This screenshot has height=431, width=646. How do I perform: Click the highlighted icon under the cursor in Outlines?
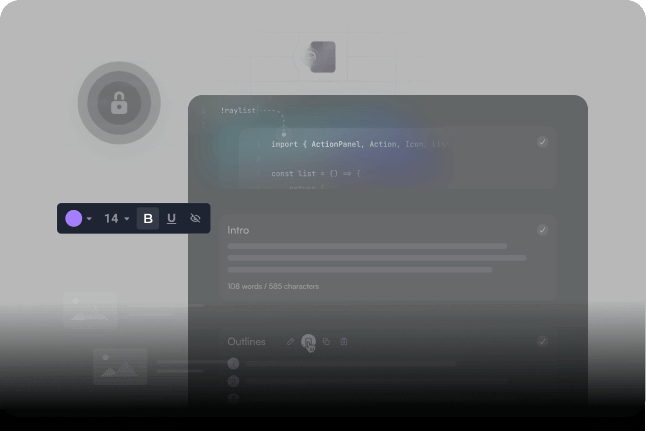pos(308,342)
